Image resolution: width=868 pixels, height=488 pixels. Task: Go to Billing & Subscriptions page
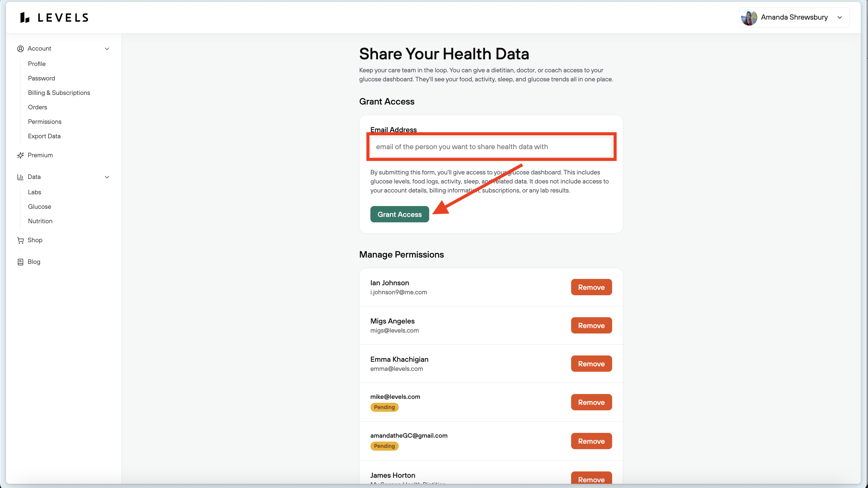(x=59, y=92)
